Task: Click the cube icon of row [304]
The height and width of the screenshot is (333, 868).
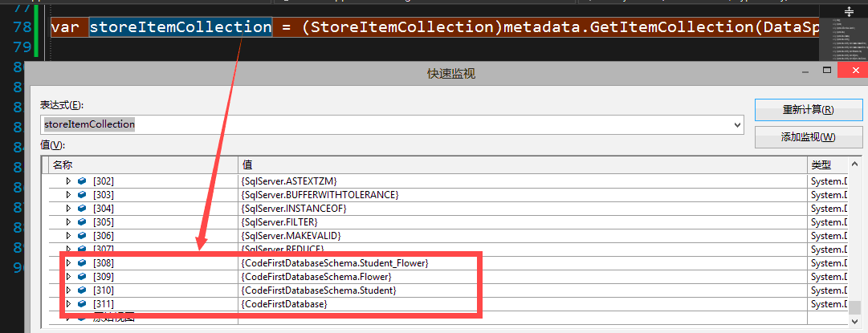Action: click(82, 209)
